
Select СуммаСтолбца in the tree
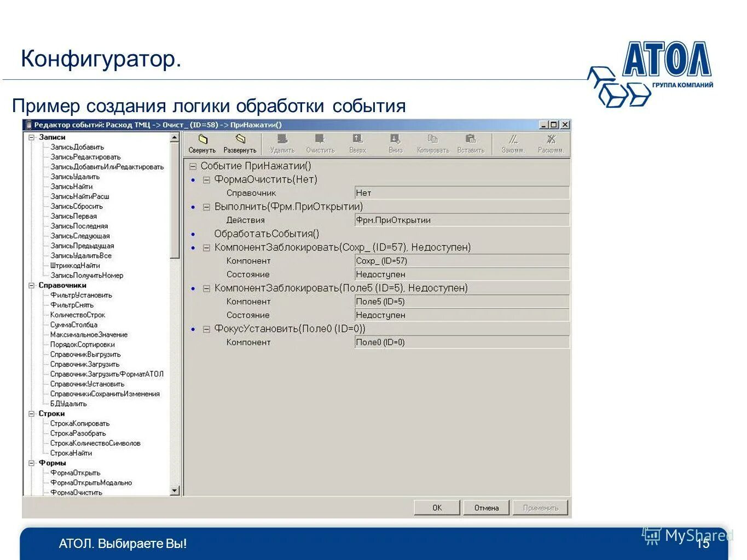tap(74, 325)
